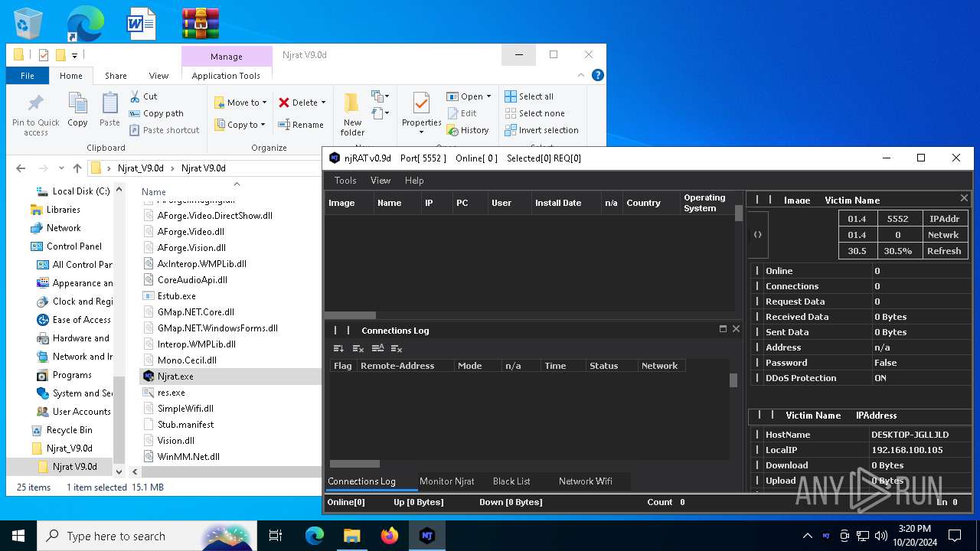Select the Njrat.exe file

175,377
